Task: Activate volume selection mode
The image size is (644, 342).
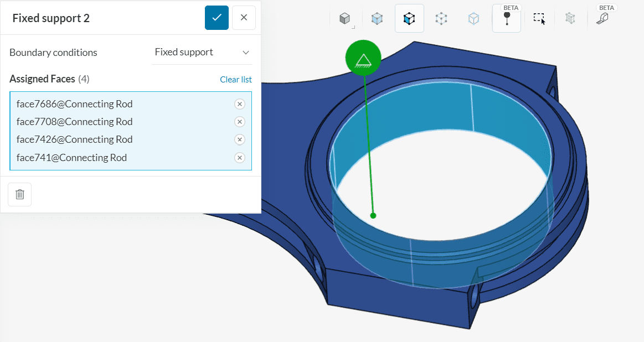Action: click(x=377, y=19)
